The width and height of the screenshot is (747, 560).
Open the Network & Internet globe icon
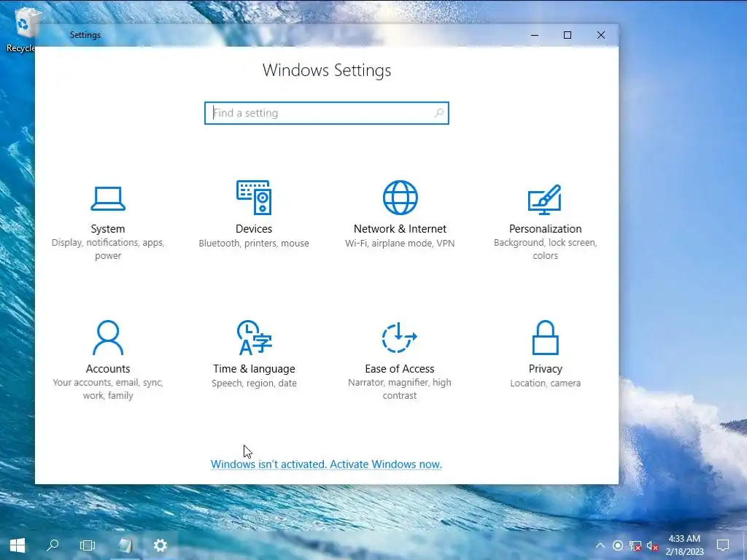(x=400, y=197)
